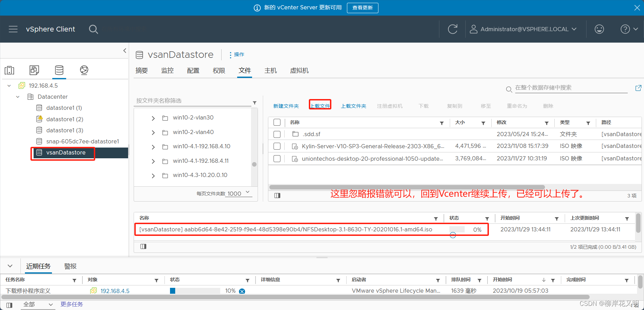Open 更多任务 link

click(x=72, y=304)
